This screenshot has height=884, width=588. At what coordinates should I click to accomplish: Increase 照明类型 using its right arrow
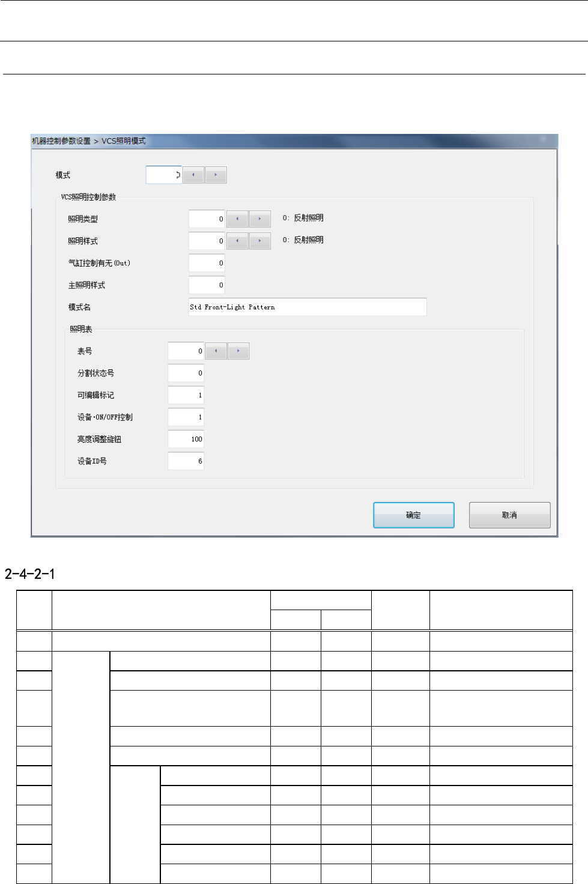(259, 219)
